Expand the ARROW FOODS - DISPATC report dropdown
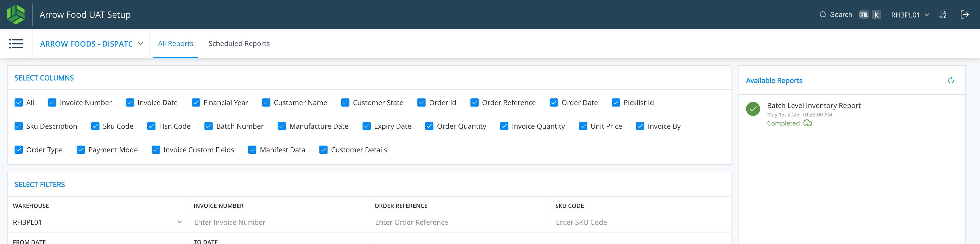 click(x=91, y=44)
